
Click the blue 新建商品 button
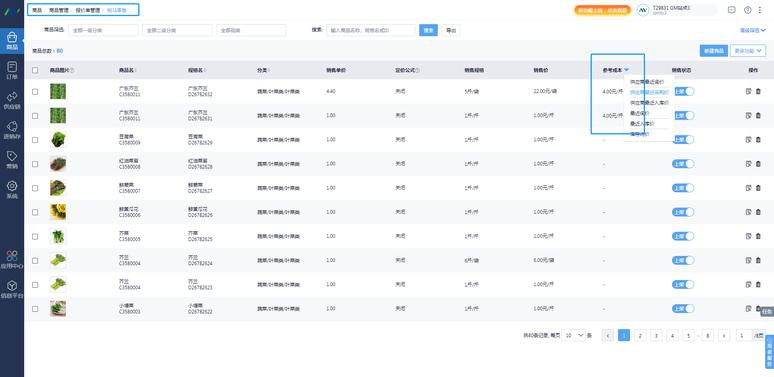pyautogui.click(x=713, y=50)
